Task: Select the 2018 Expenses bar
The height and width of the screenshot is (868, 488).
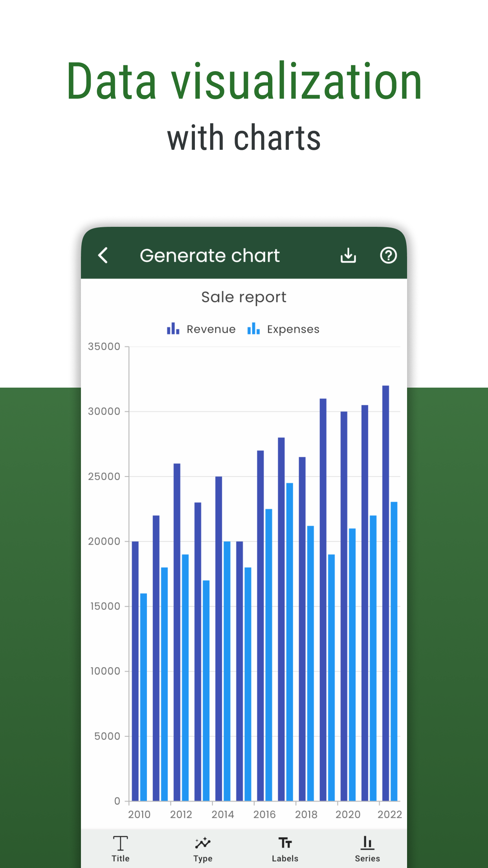Action: [x=310, y=663]
